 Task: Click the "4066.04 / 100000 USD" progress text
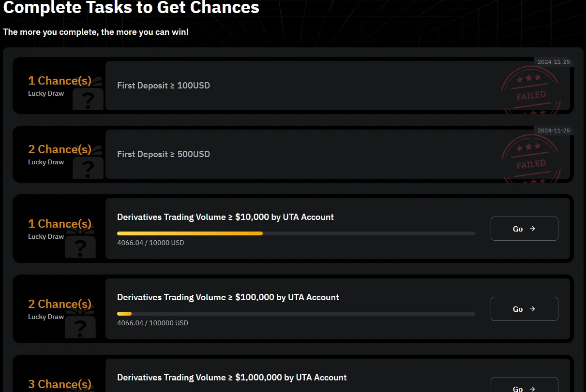coord(152,323)
